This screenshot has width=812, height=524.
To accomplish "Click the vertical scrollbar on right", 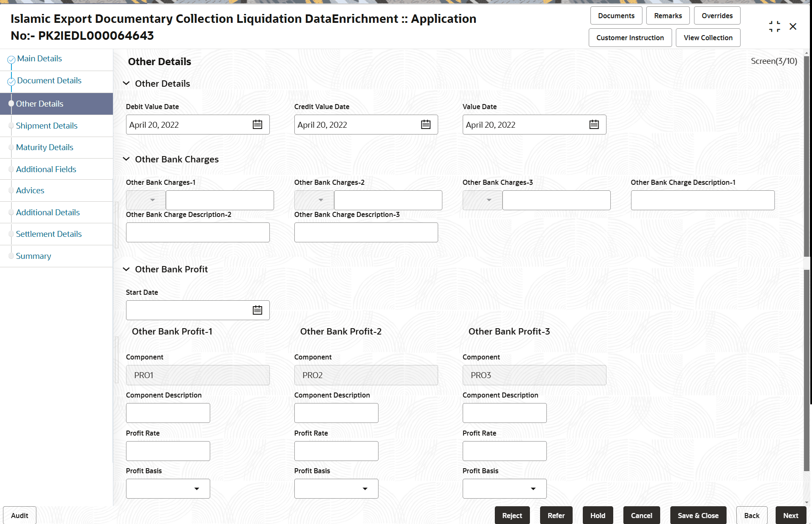I will coord(807,169).
